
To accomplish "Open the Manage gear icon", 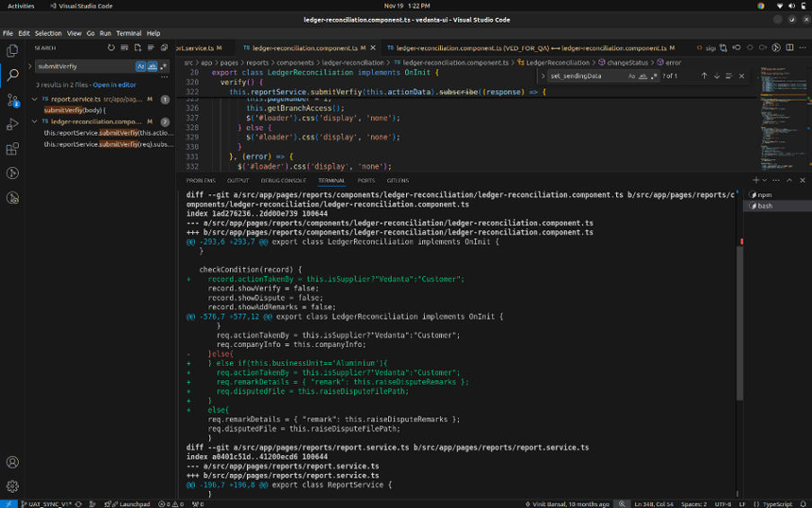I will [x=13, y=486].
